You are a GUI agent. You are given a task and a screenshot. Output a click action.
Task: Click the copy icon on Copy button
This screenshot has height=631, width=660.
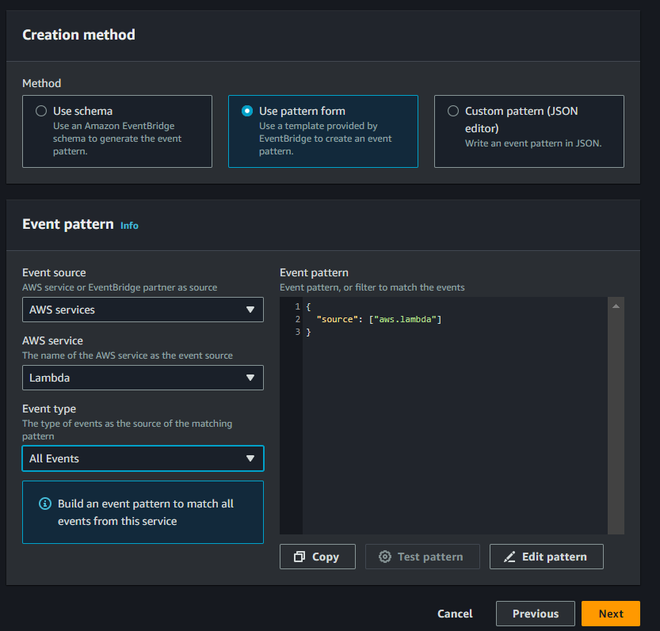[x=299, y=557]
